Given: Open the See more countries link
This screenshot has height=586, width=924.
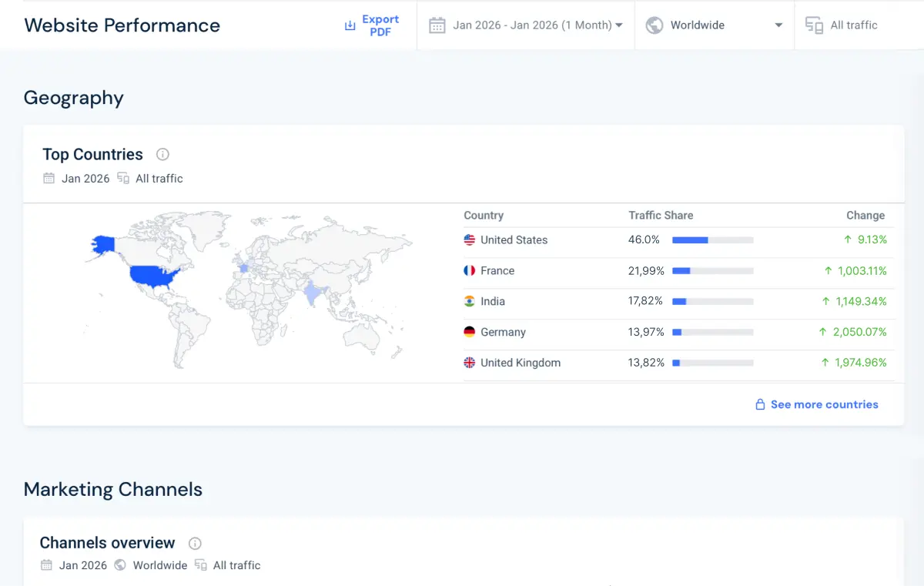Looking at the screenshot, I should coord(824,404).
